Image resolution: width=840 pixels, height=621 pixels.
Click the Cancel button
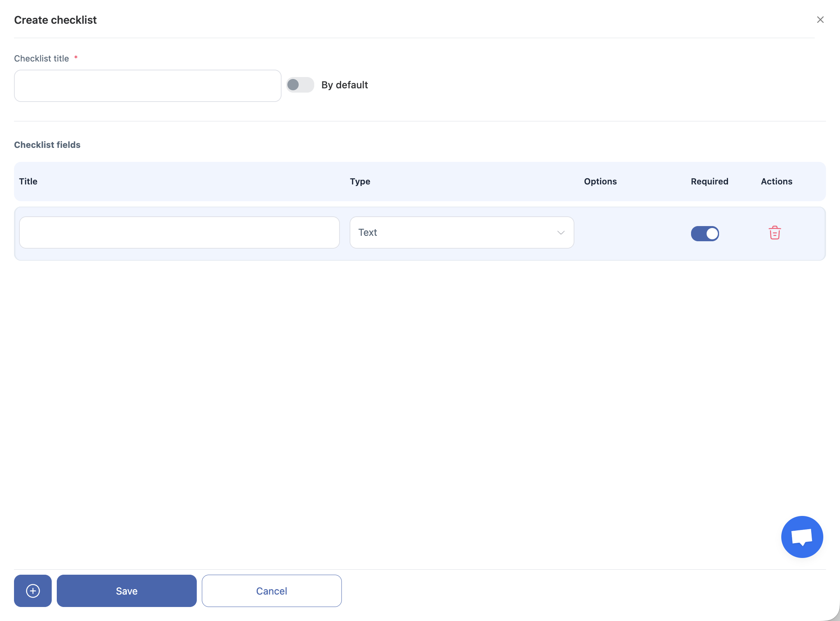click(271, 591)
